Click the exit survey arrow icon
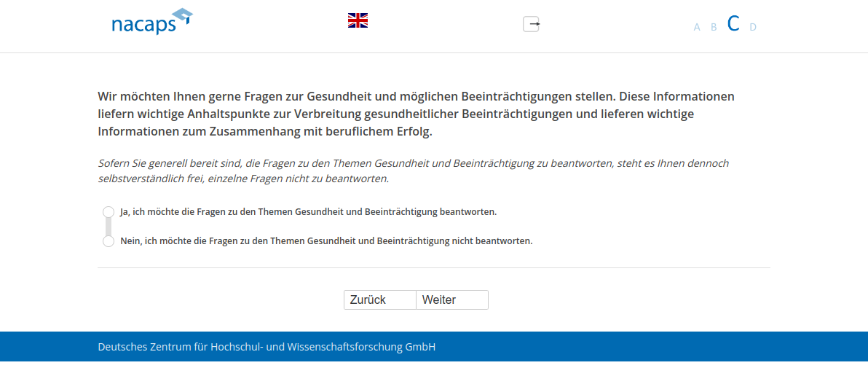The image size is (868, 368). click(531, 24)
